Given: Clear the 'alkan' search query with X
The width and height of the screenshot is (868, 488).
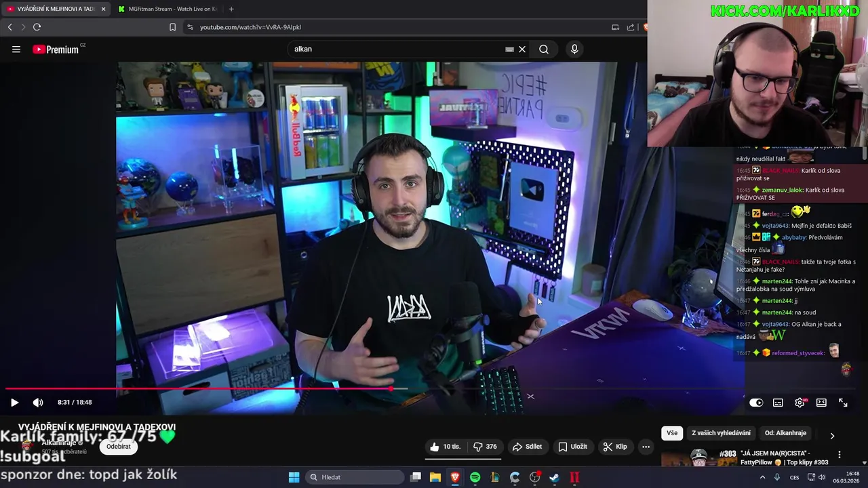Looking at the screenshot, I should (522, 49).
